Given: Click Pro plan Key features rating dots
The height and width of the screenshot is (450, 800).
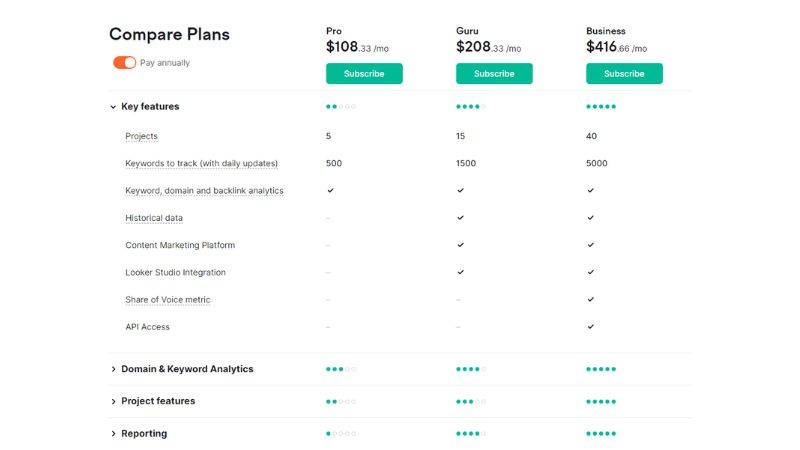Looking at the screenshot, I should click(x=341, y=107).
